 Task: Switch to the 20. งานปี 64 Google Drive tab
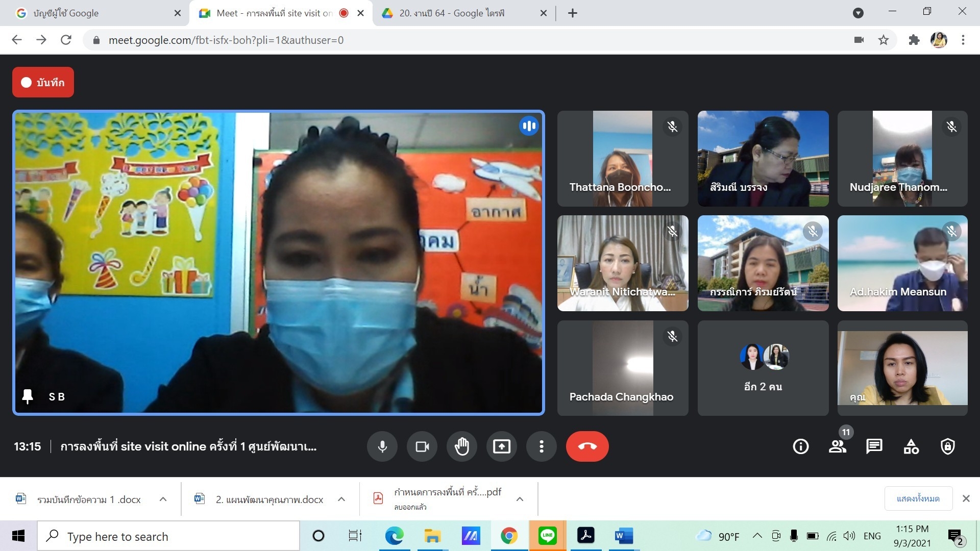tap(452, 13)
